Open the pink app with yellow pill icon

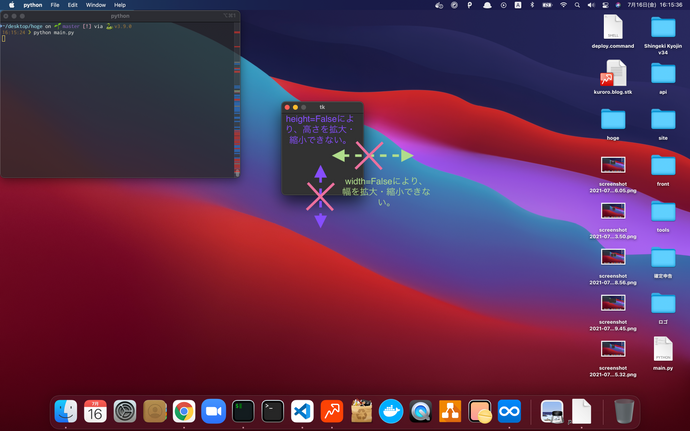click(480, 411)
